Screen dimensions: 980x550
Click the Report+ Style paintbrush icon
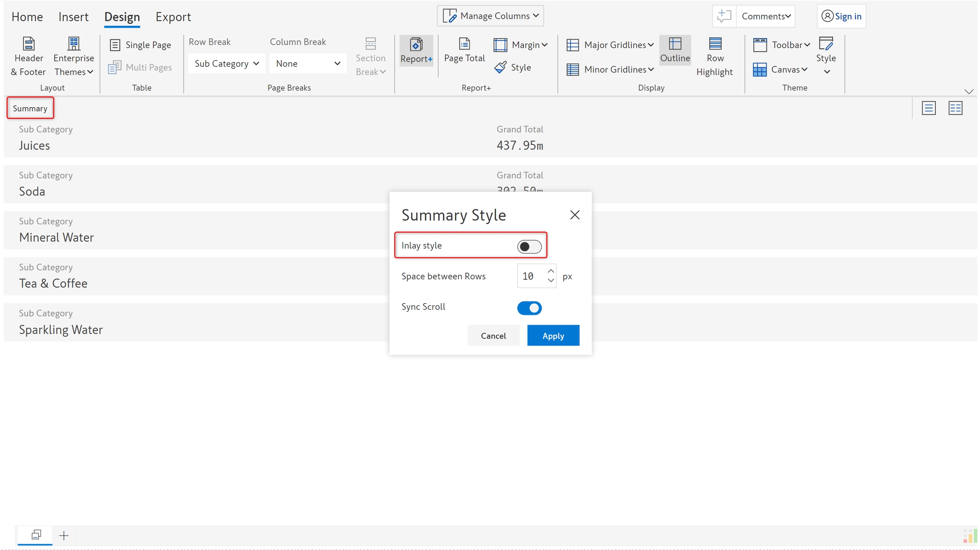coord(501,67)
